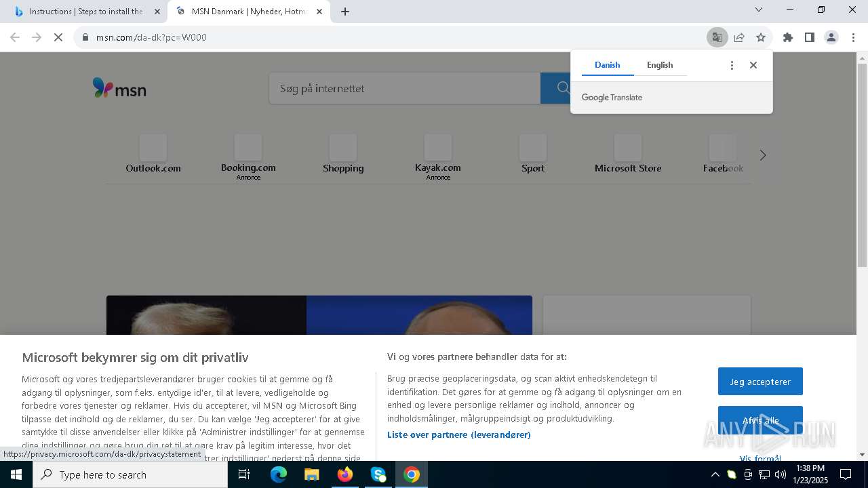This screenshot has width=868, height=488.
Task: Click the 'Søg på internettet' search field
Action: (x=405, y=88)
